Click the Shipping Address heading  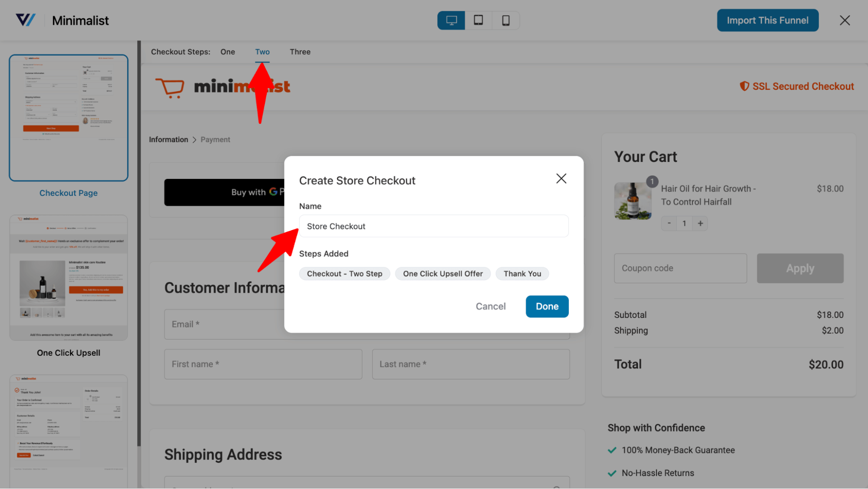pos(223,455)
